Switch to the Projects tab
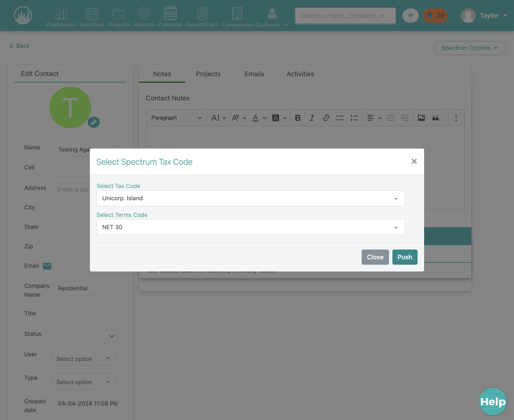514x420 pixels. tap(208, 74)
